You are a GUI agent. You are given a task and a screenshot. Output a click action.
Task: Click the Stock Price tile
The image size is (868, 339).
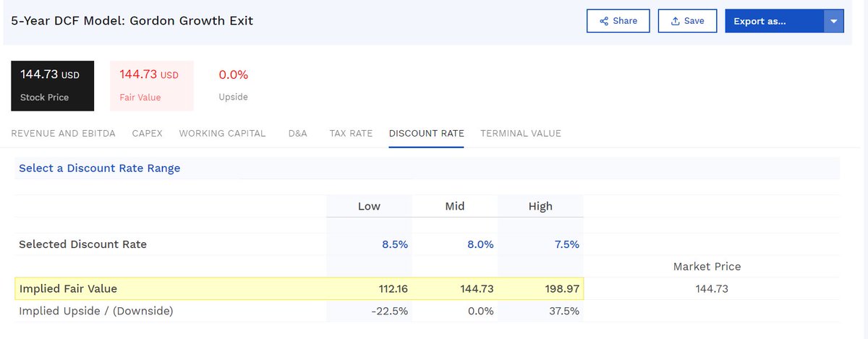click(52, 85)
